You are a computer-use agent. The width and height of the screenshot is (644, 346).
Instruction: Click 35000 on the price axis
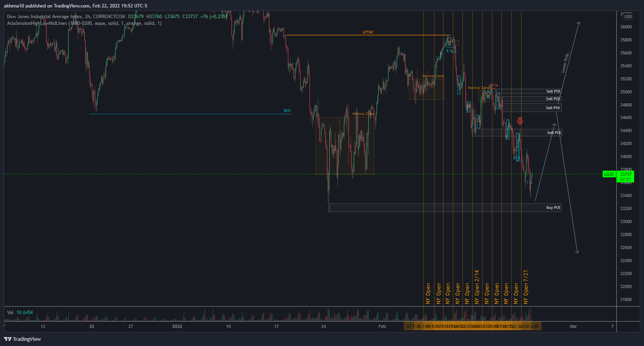(x=626, y=92)
